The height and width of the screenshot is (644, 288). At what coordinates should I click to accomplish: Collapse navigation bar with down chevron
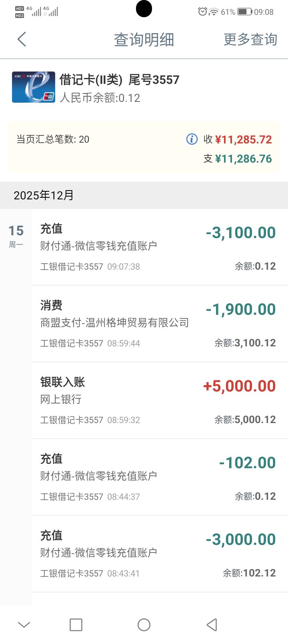[x=24, y=624]
